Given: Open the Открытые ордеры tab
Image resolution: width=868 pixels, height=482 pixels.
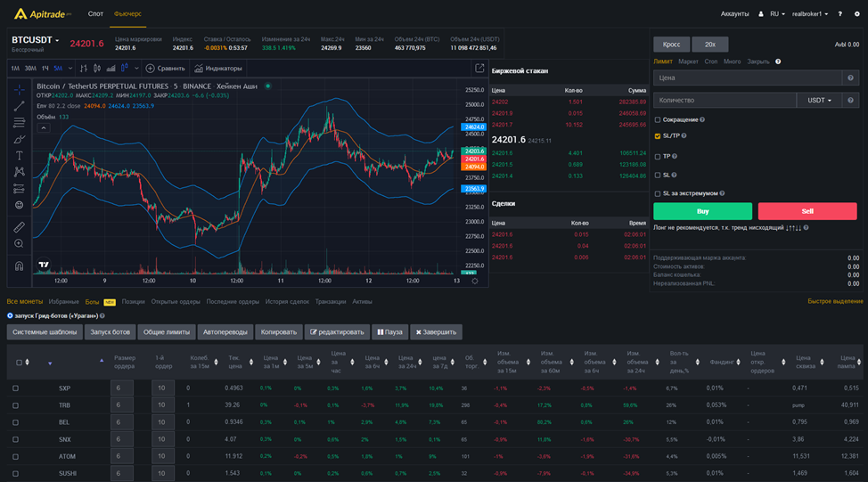Looking at the screenshot, I should (x=176, y=302).
